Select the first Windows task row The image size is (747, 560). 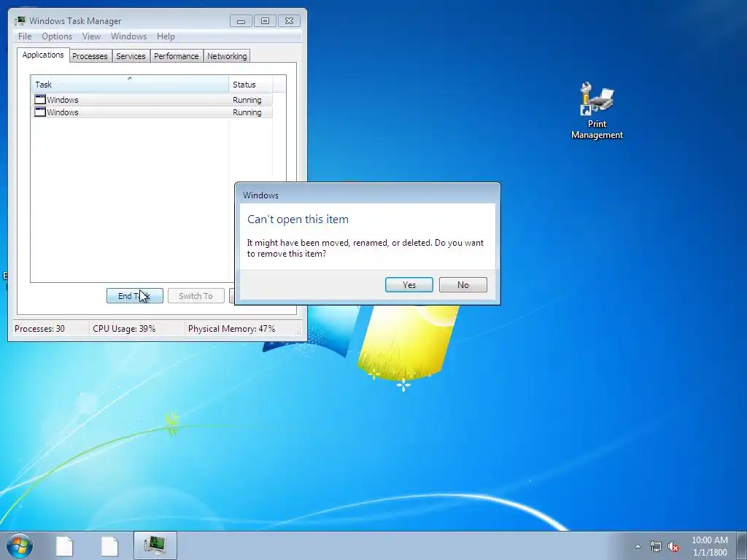[152, 100]
